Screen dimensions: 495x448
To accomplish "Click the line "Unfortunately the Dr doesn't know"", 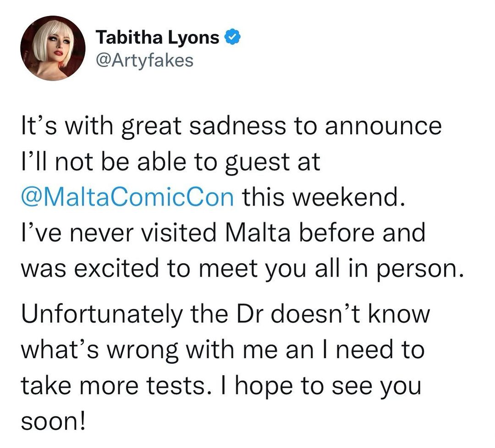I will click(x=226, y=315).
